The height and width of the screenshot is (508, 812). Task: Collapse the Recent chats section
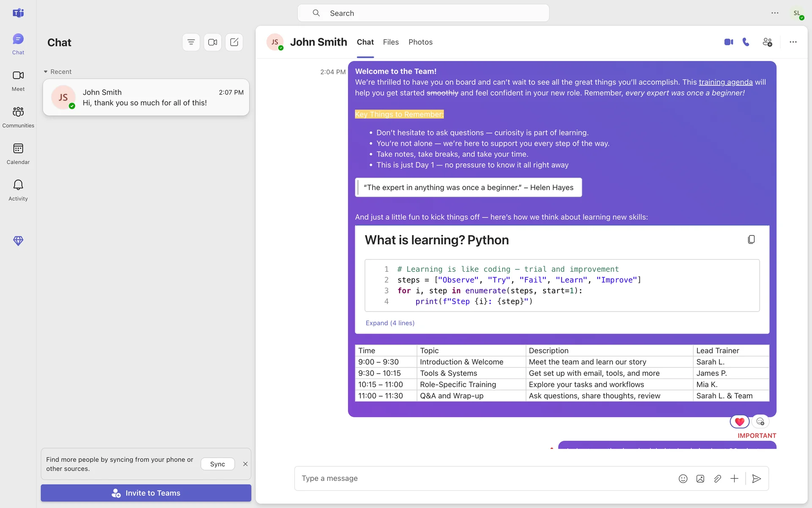click(x=46, y=72)
